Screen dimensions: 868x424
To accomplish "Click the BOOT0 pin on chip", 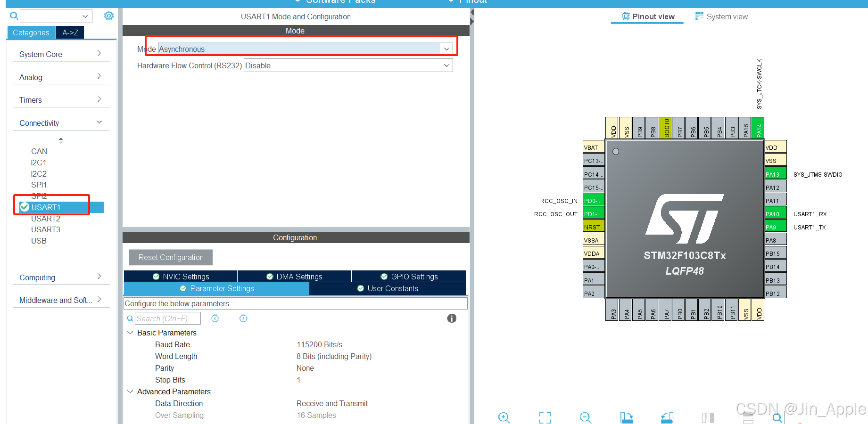I will click(x=666, y=128).
